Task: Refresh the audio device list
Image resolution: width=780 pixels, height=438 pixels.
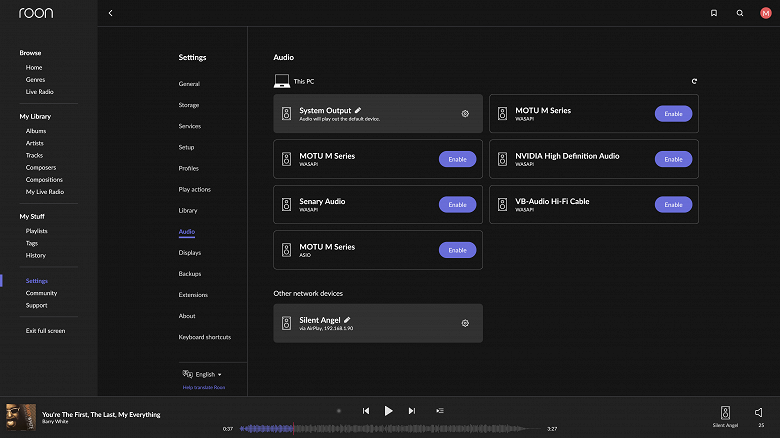Action: coord(694,81)
